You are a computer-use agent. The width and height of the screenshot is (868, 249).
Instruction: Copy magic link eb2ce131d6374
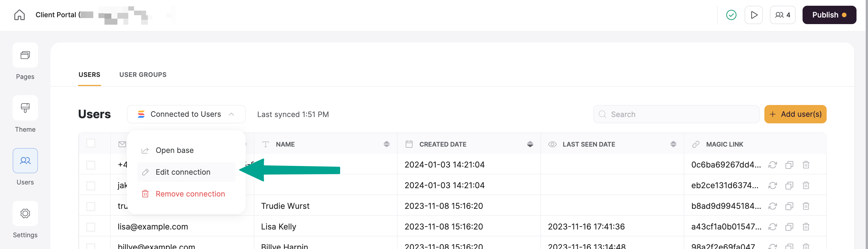coord(789,185)
